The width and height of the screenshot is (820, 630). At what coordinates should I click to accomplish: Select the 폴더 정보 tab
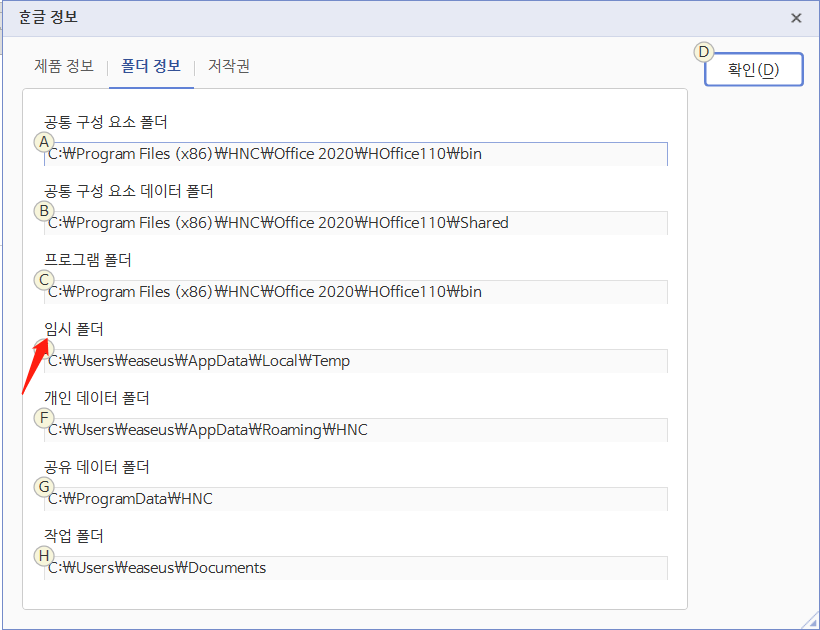click(151, 66)
